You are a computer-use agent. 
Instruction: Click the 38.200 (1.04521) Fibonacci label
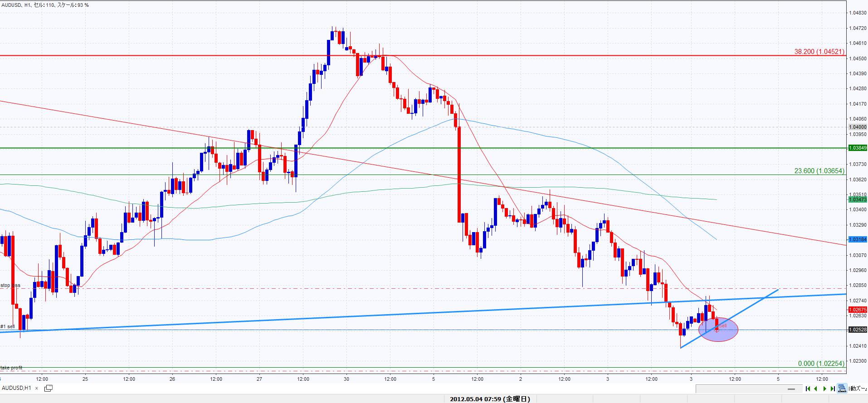(x=819, y=52)
